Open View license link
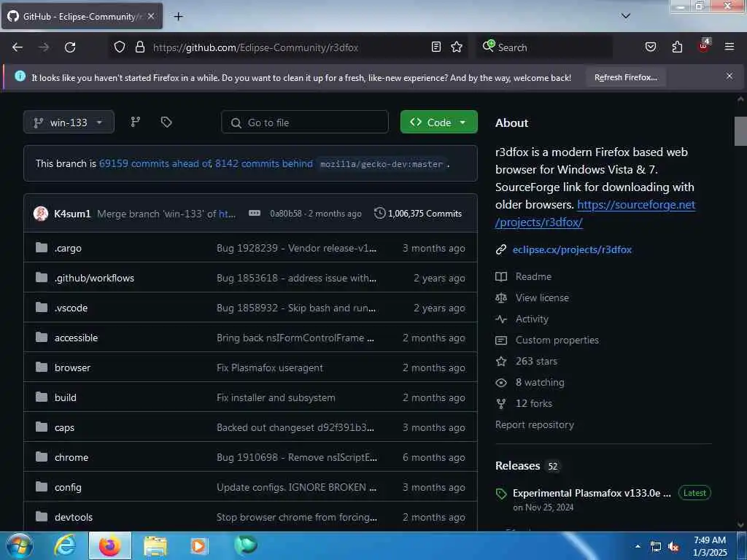Screen dimensions: 747x560 (x=542, y=297)
